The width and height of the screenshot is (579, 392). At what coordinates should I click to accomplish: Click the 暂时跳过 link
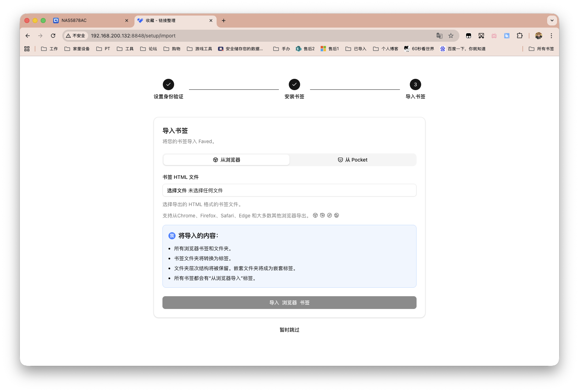(289, 330)
